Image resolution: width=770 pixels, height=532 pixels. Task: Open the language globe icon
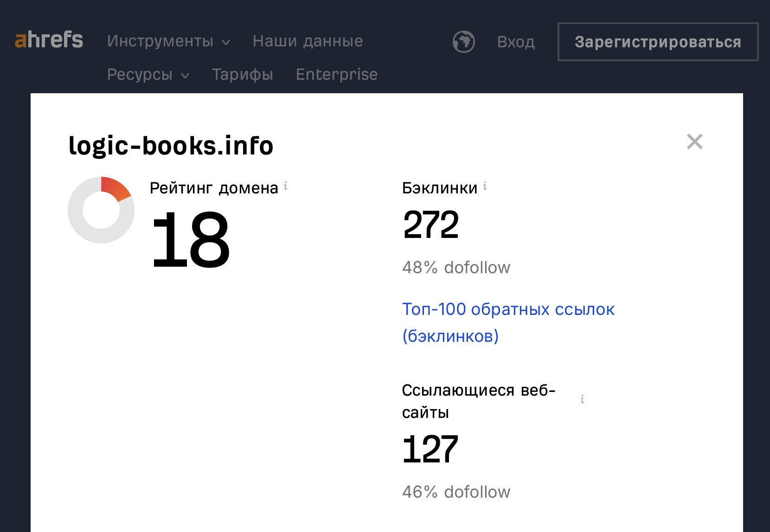click(x=463, y=42)
